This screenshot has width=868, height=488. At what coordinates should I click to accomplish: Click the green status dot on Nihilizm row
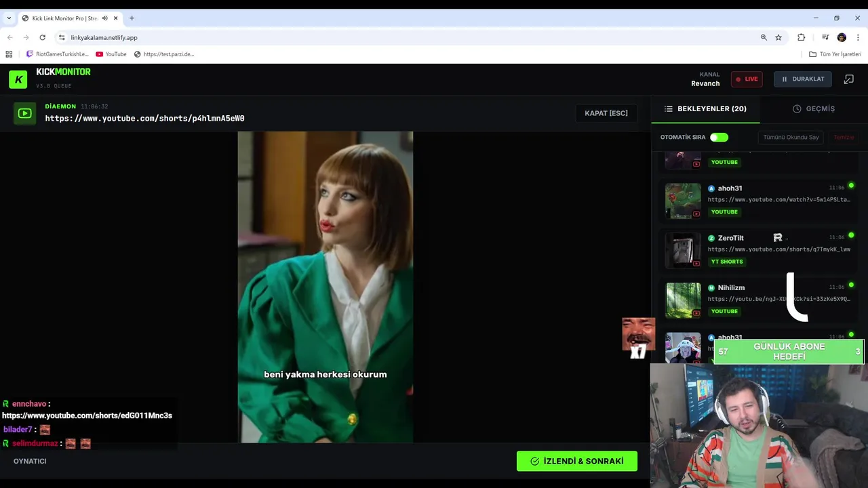[851, 285]
